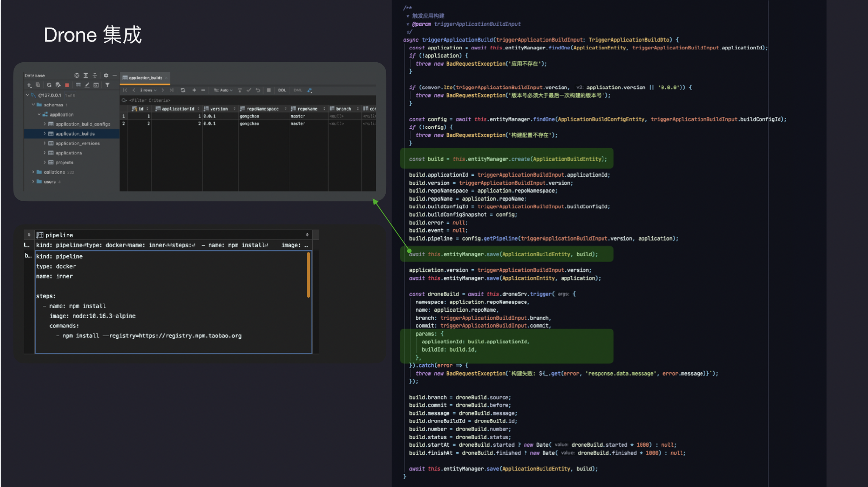Viewport: 868px width, 487px height.
Task: Close the application_builds tab
Action: pos(167,78)
